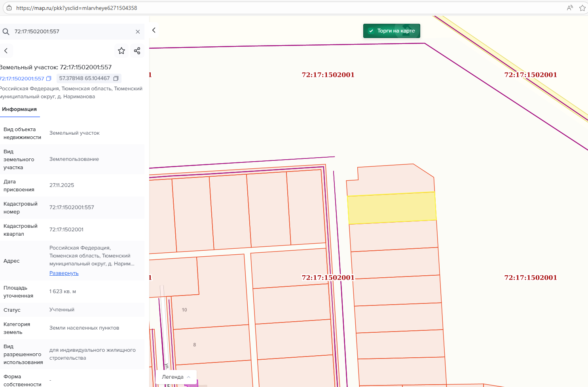Viewport: 588px width, 387px height.
Task: Toggle the 'Торги на карте' checkbox
Action: pyautogui.click(x=371, y=31)
